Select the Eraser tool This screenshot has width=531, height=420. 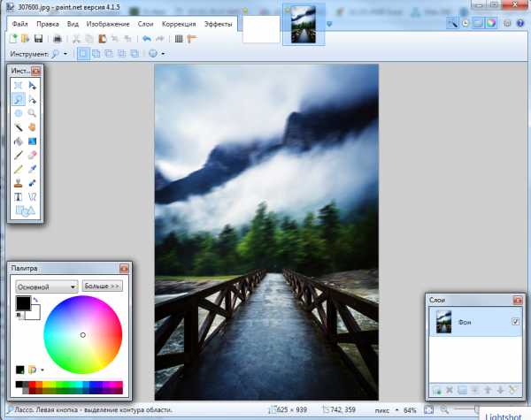(33, 154)
